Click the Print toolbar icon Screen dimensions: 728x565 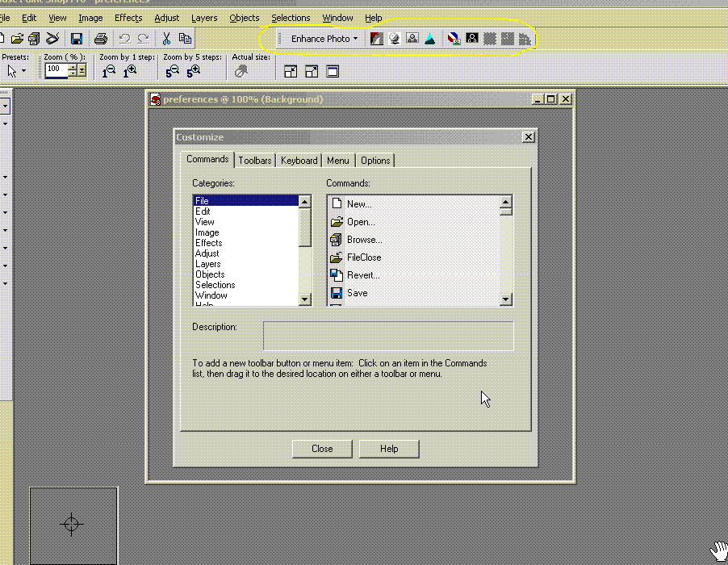pos(101,39)
